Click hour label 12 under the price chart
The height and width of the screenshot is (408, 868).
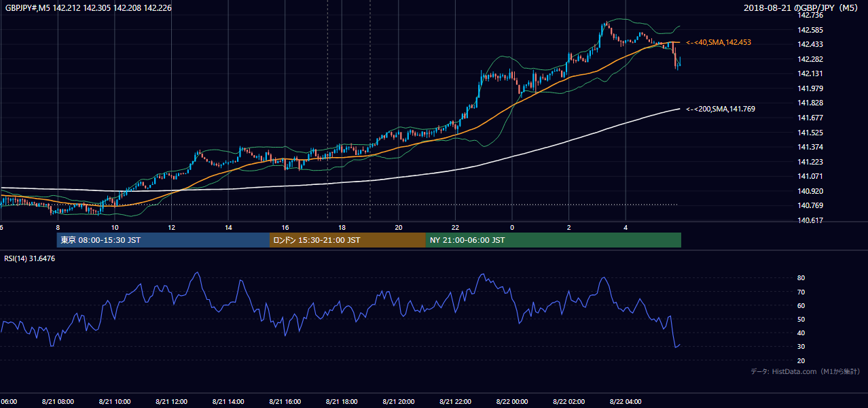click(x=171, y=228)
